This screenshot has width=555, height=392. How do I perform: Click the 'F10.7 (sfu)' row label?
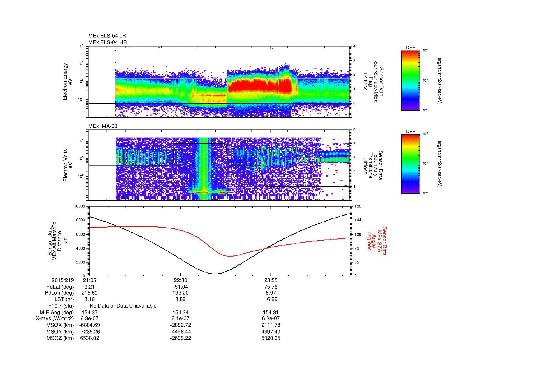61,306
